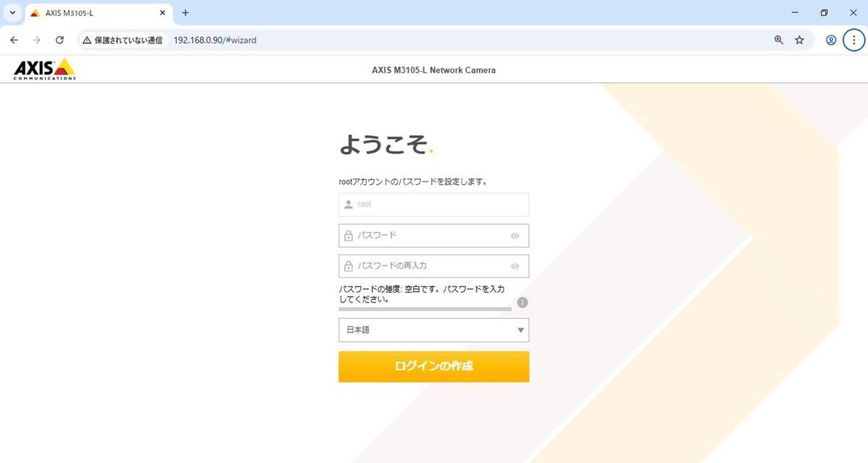
Task: Click the browser forward arrow
Action: pyautogui.click(x=37, y=40)
